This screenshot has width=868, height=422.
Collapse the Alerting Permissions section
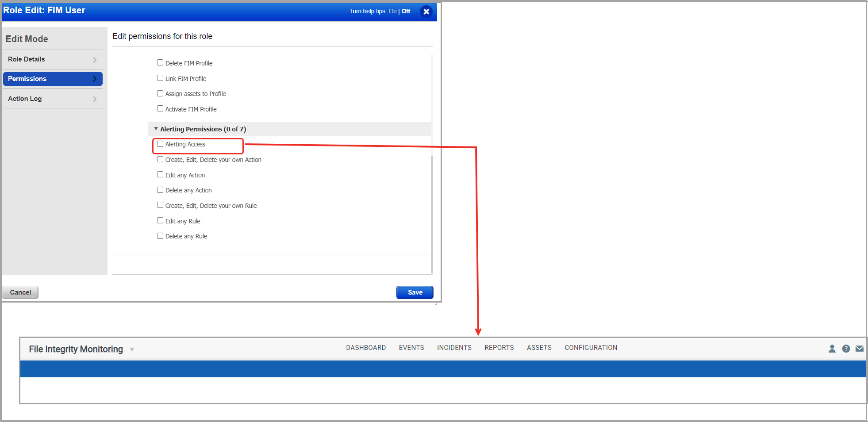point(156,129)
